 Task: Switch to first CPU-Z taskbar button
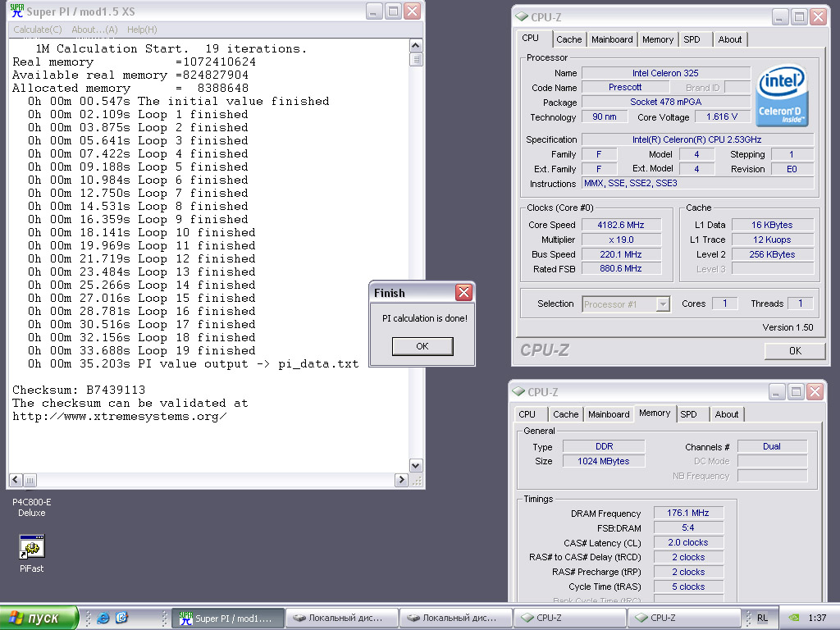click(x=570, y=619)
